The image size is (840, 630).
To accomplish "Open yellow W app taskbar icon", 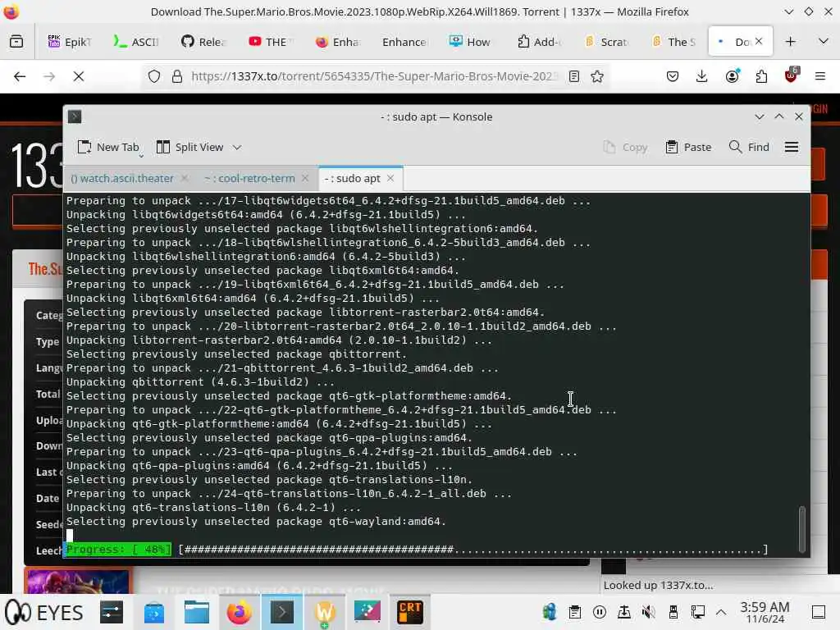I will pyautogui.click(x=325, y=612).
